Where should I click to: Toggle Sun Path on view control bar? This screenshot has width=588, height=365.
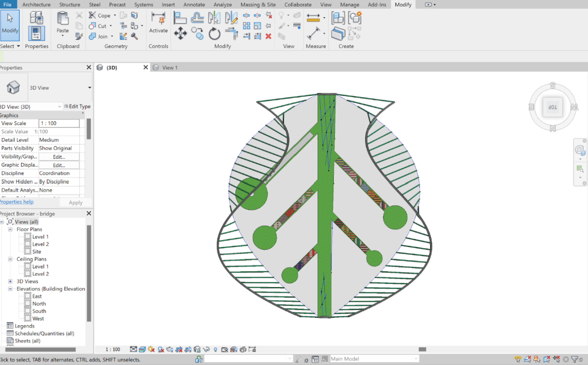[151, 349]
